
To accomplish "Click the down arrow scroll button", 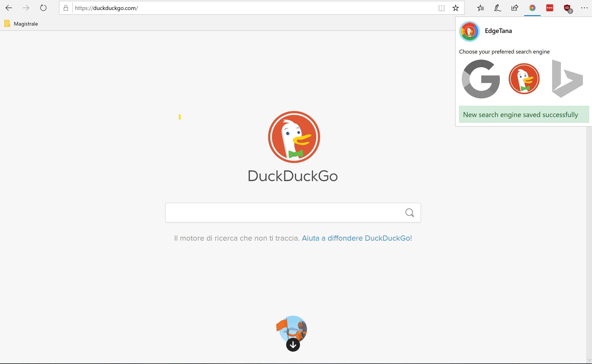I will pos(293,345).
